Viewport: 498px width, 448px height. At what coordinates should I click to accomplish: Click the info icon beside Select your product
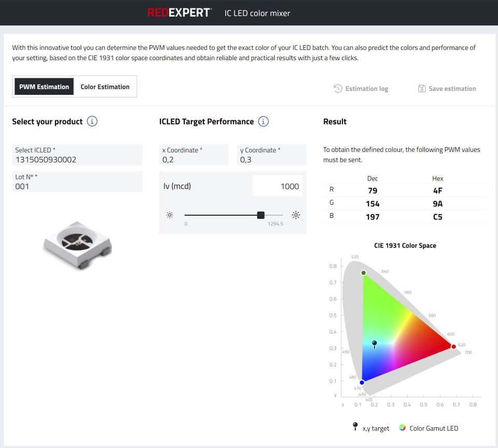92,121
